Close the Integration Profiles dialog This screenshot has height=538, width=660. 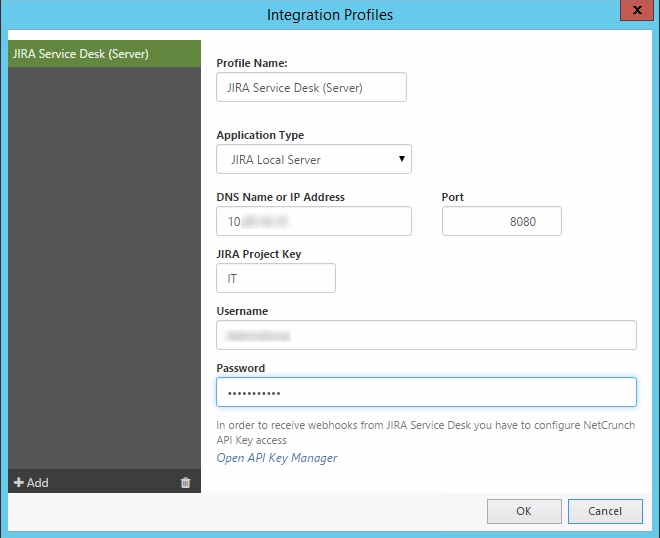tap(632, 13)
